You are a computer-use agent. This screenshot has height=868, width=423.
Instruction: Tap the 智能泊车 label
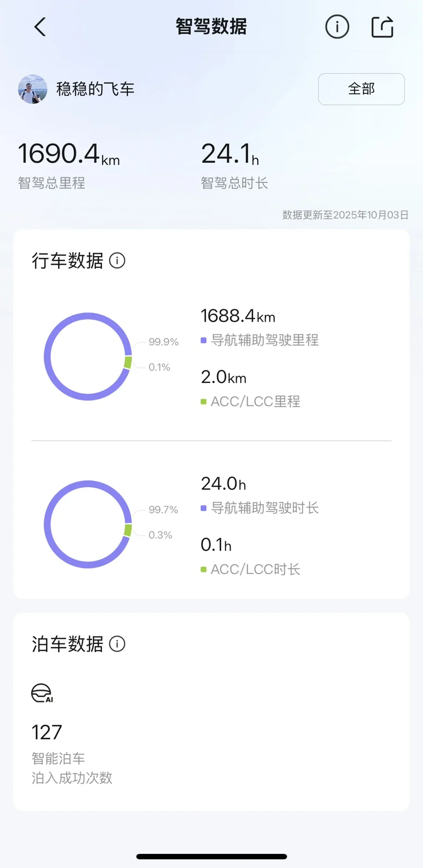[59, 758]
